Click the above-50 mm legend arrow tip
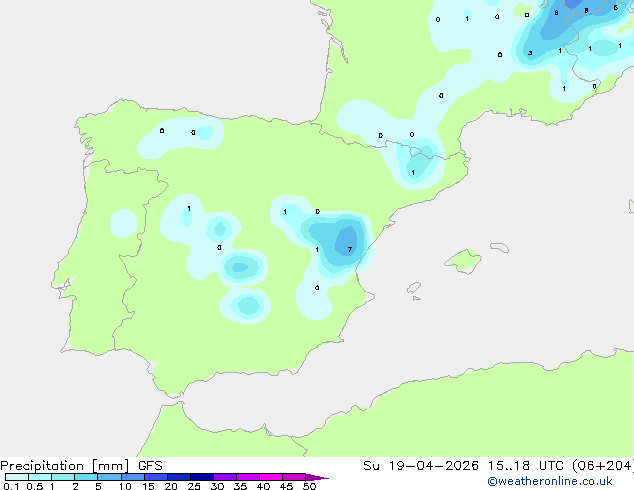This screenshot has height=490, width=634. pyautogui.click(x=317, y=477)
